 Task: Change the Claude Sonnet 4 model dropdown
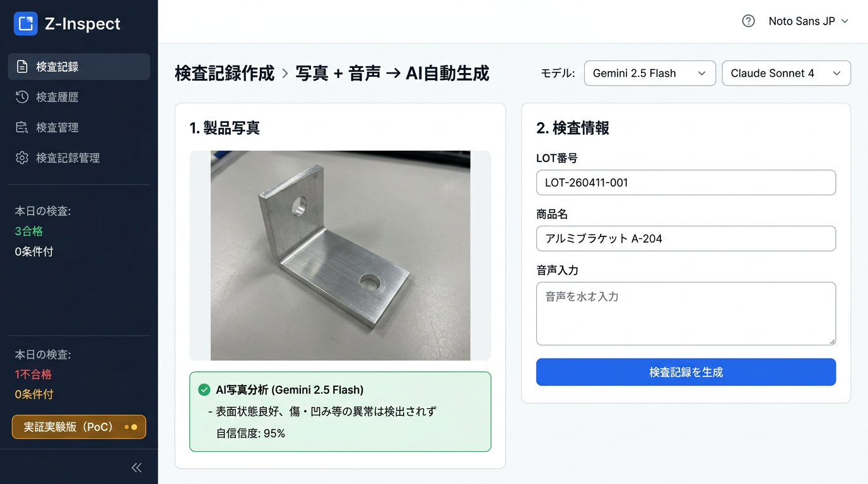click(x=786, y=73)
